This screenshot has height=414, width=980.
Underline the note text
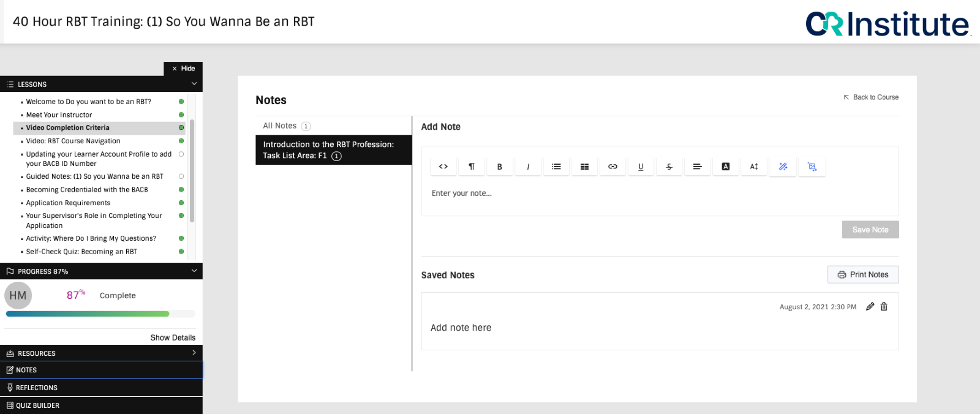tap(641, 167)
